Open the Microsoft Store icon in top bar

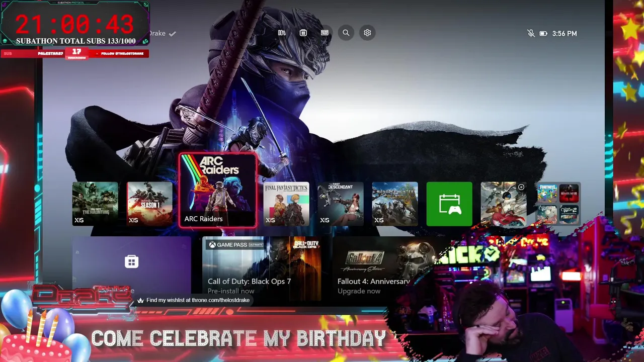pos(303,33)
